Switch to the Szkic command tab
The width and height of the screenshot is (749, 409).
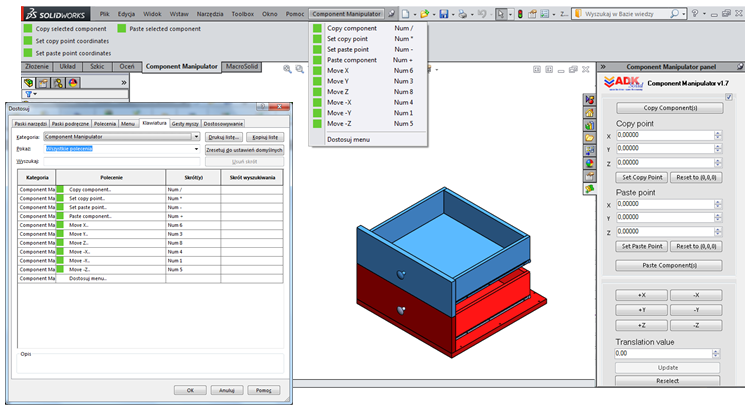[97, 66]
